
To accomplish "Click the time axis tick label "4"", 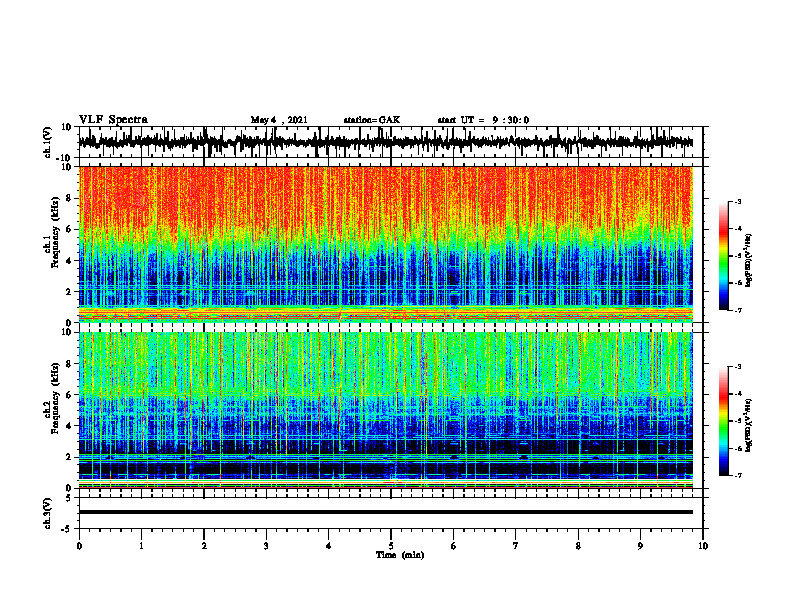I will coord(329,546).
